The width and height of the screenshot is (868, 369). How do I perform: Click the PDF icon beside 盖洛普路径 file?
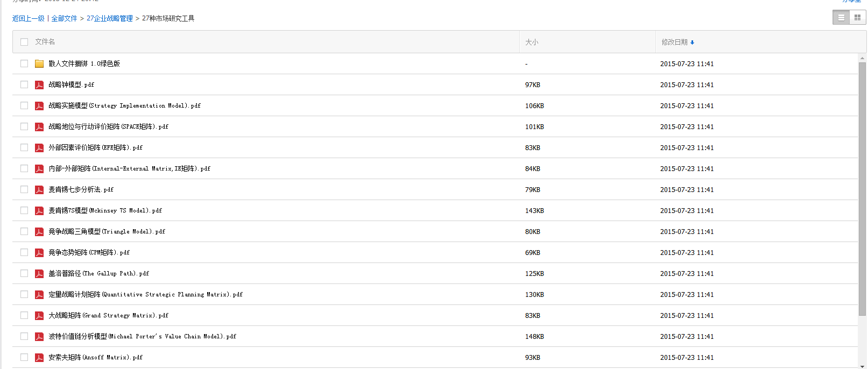pos(39,273)
